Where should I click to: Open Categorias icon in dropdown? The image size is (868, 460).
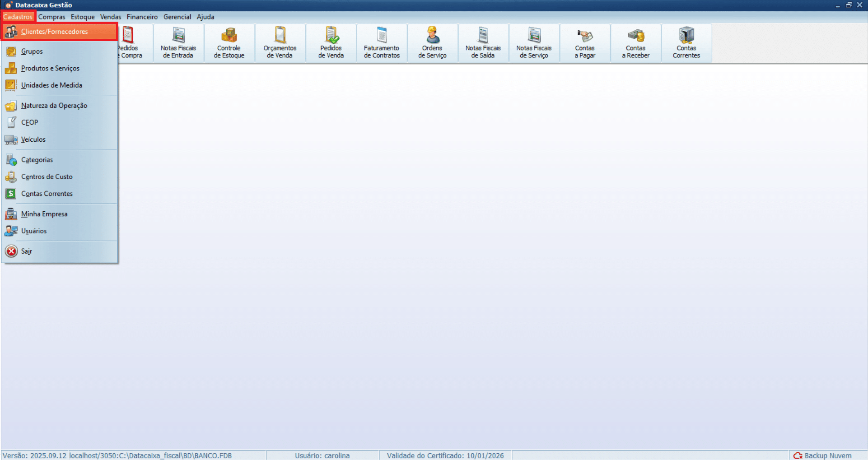pyautogui.click(x=11, y=160)
